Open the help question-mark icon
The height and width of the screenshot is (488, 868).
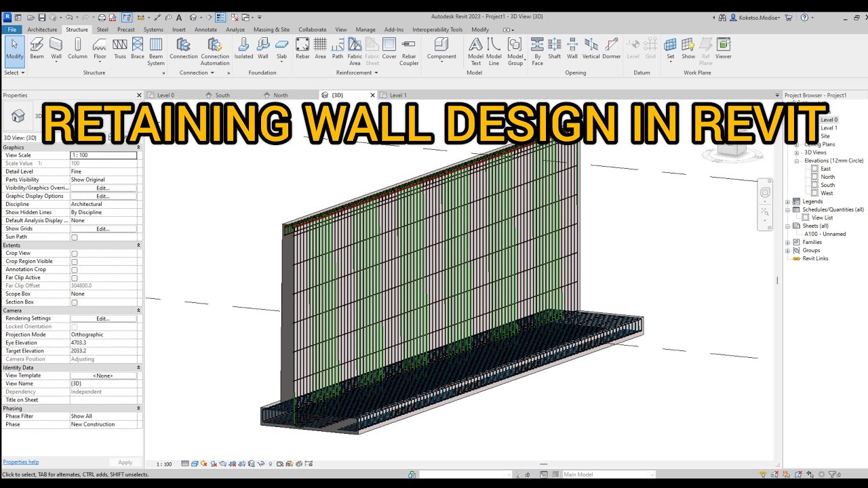[x=804, y=17]
